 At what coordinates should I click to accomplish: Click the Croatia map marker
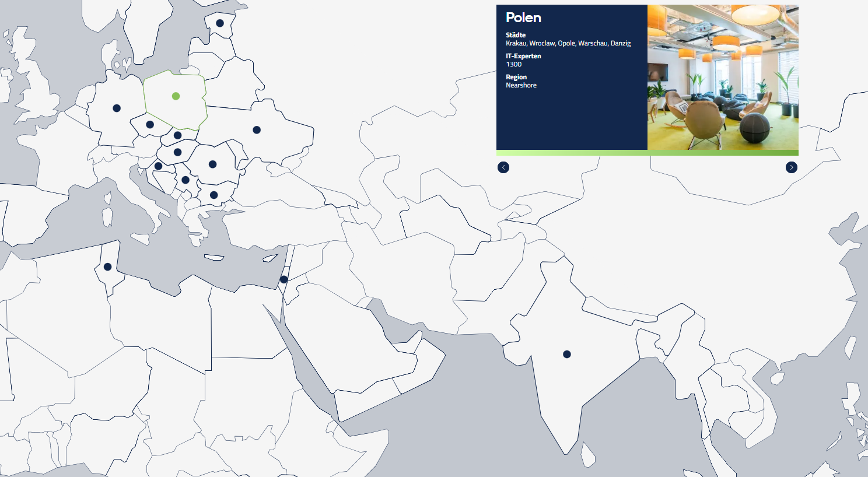158,166
